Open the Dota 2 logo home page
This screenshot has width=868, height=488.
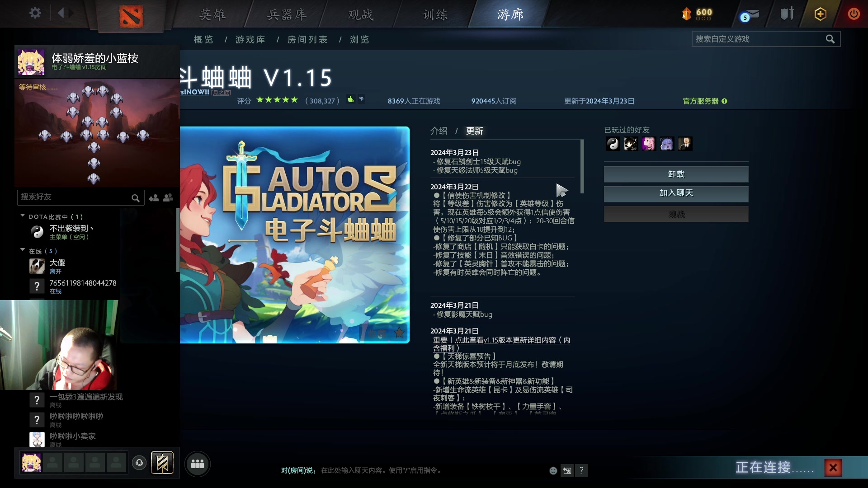(131, 16)
